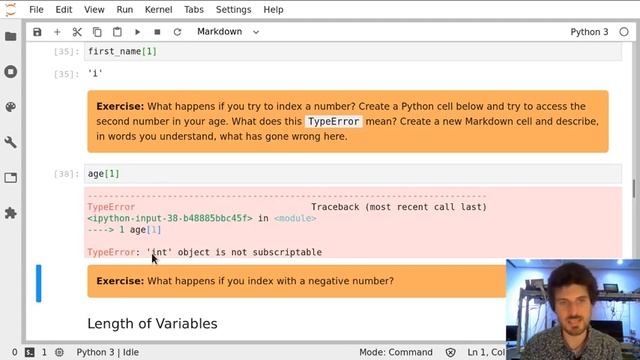
Task: Copy the selected cell
Action: (x=97, y=32)
